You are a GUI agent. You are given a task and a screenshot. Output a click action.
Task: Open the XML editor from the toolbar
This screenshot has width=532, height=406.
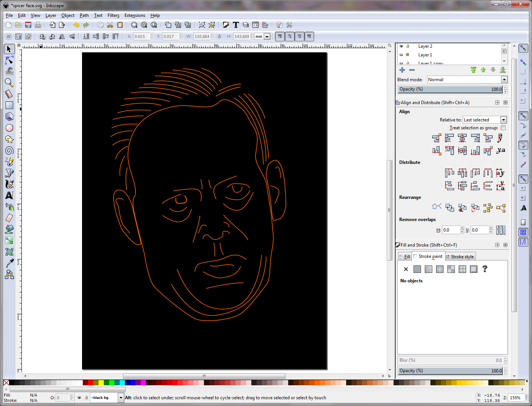(x=255, y=25)
